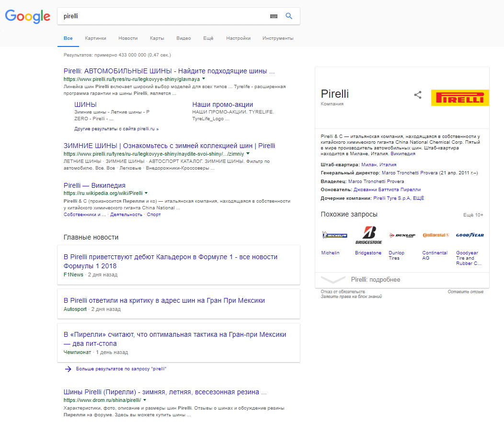The image size is (504, 423).
Task: Click 'Милан, Италия' headquarters link
Action: [x=378, y=165]
